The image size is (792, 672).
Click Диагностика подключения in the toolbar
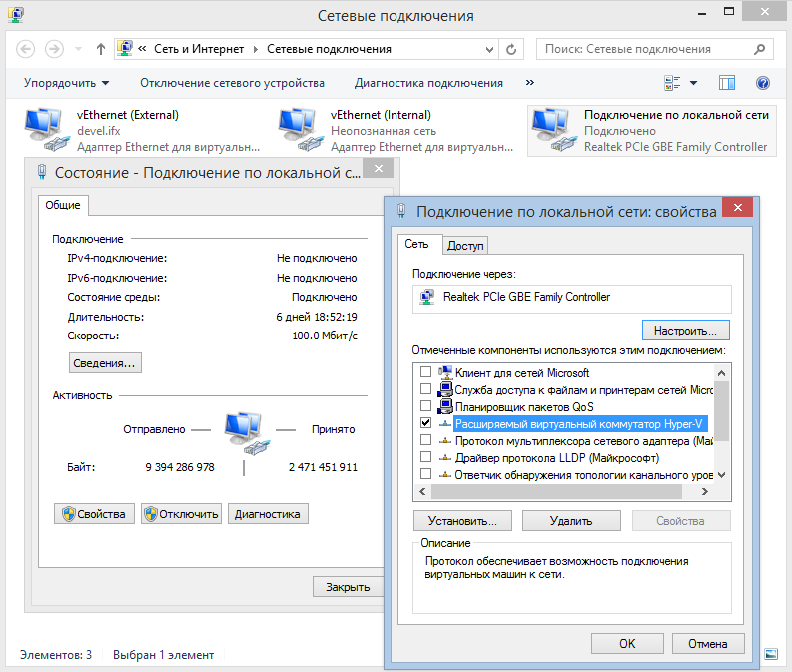coord(428,83)
